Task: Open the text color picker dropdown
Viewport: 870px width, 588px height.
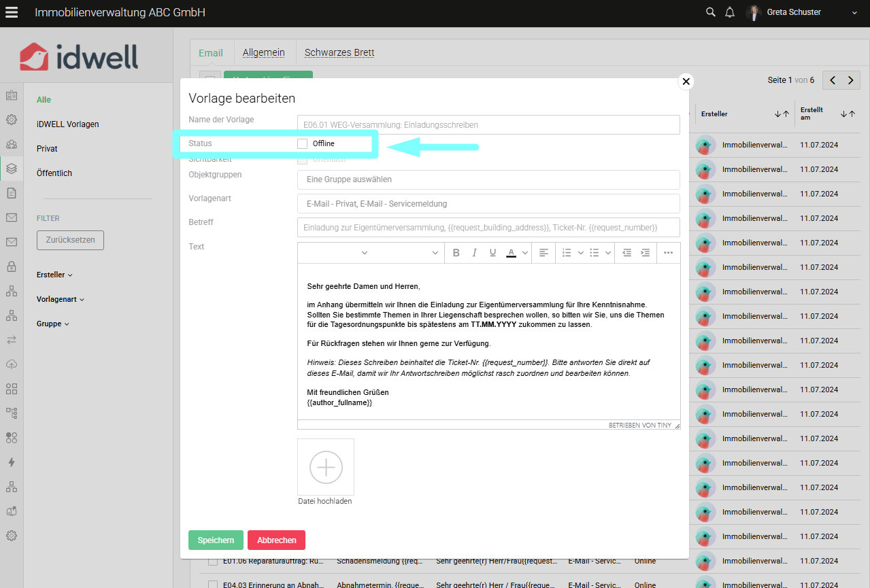Action: click(x=525, y=253)
